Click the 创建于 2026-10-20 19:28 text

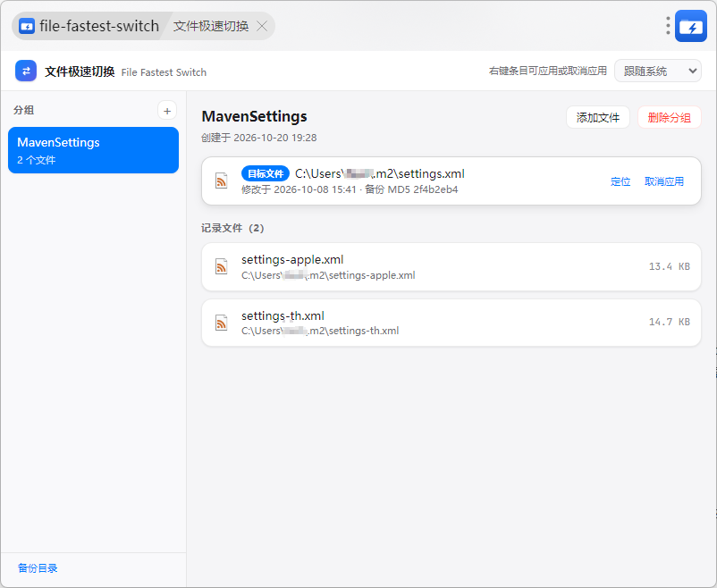point(258,138)
